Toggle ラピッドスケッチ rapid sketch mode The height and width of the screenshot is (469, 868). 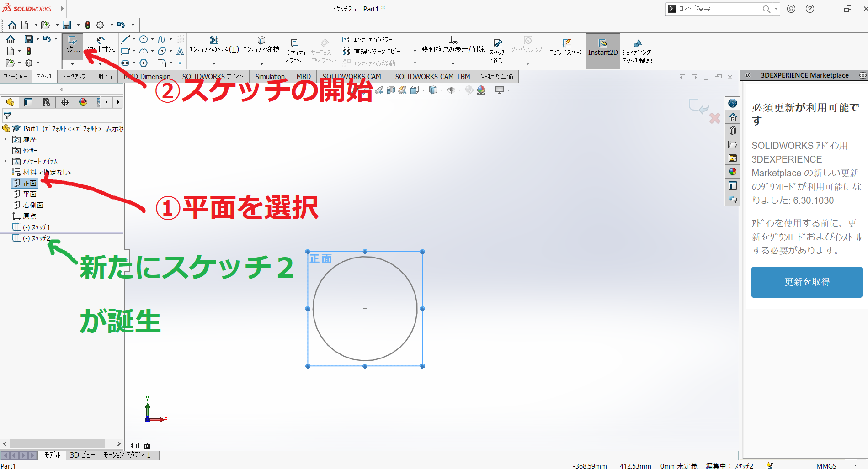(x=566, y=47)
